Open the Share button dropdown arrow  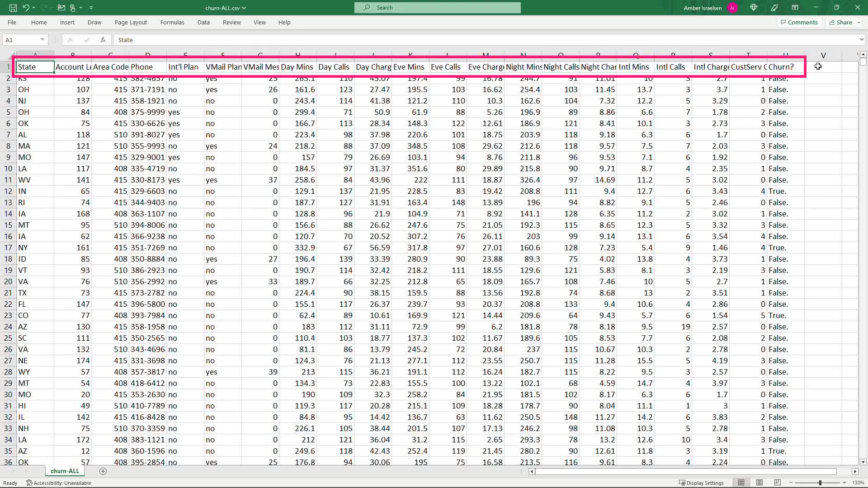click(859, 22)
